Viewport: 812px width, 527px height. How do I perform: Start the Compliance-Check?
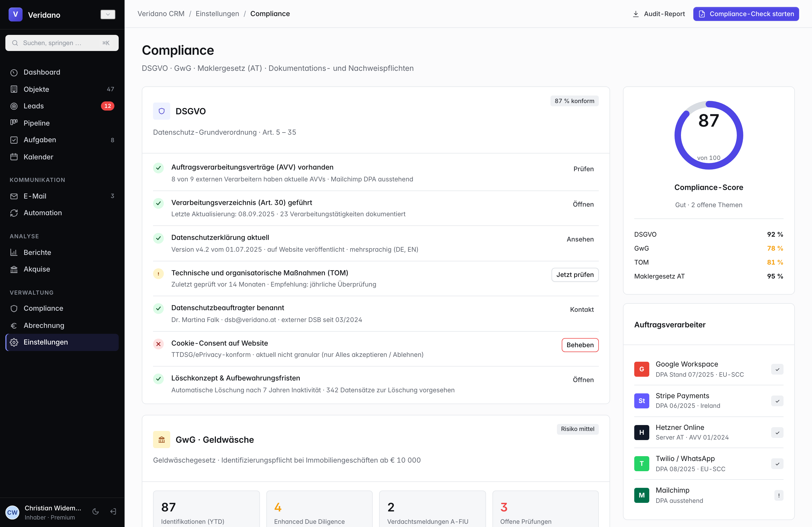tap(746, 14)
